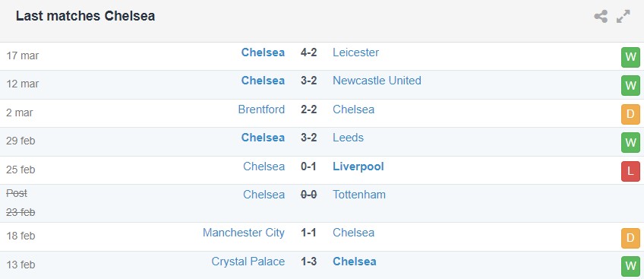Click the struck-through 0-0 postponed score

tap(308, 195)
